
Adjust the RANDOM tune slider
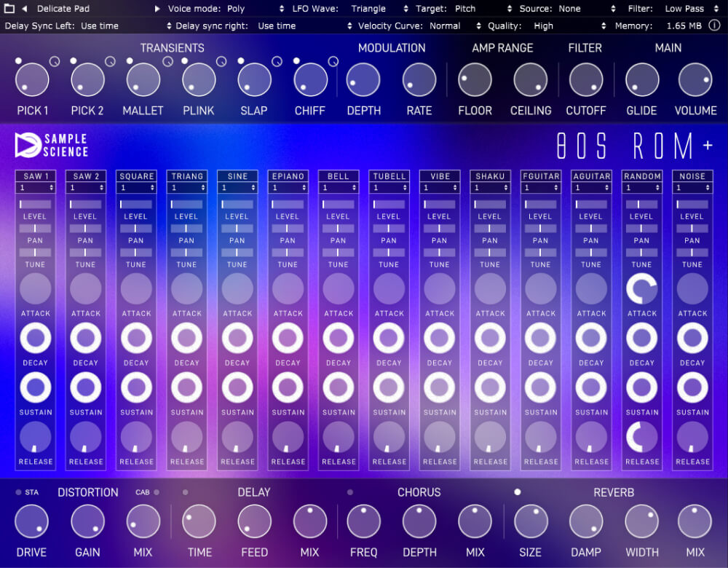(x=641, y=253)
